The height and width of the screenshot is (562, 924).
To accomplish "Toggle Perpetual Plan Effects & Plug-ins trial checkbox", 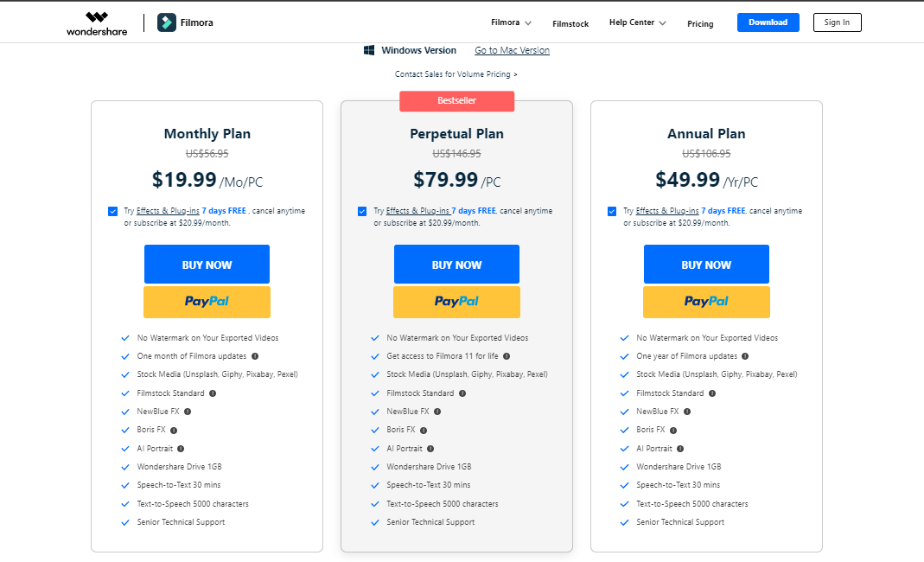I will click(x=362, y=211).
